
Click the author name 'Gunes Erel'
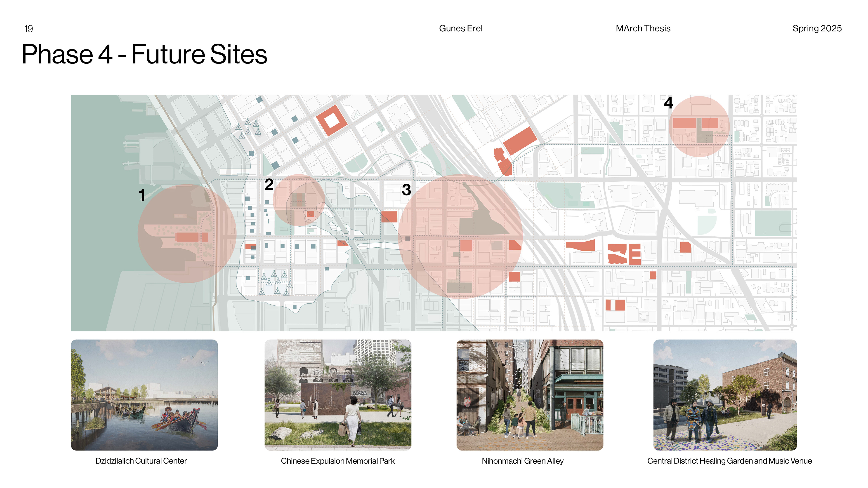pos(461,28)
